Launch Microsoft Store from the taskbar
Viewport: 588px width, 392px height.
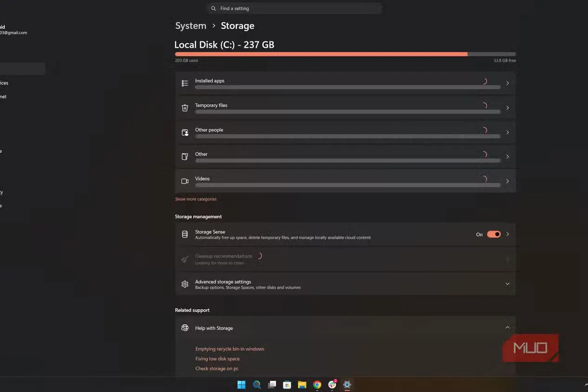coord(287,385)
